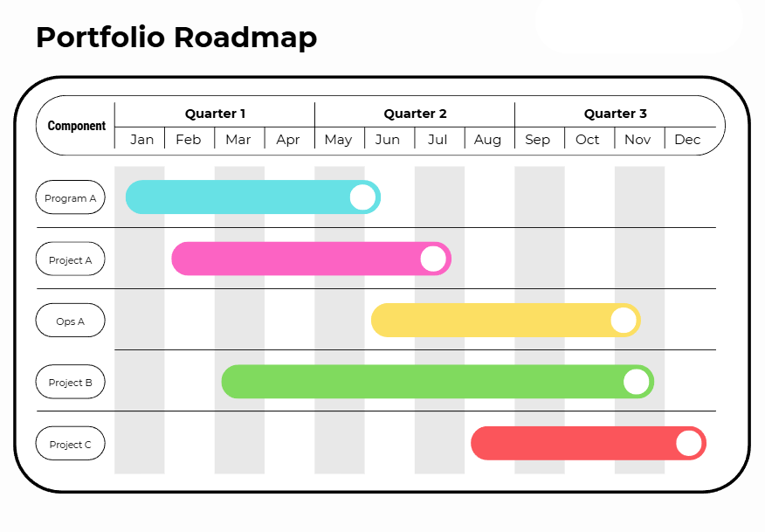This screenshot has width=765, height=532.
Task: Click the white circle on the green Project B bar
Action: [637, 382]
